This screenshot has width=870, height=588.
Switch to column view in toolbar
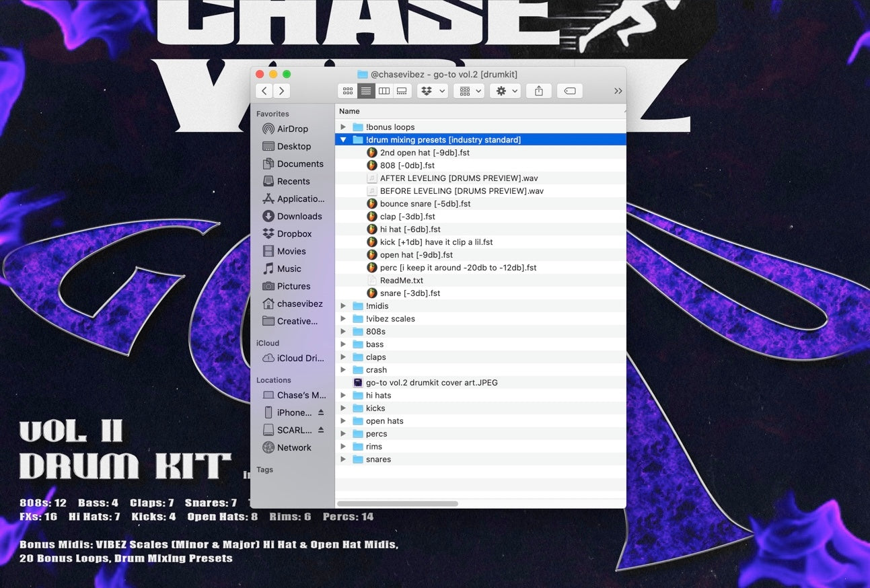[x=384, y=91]
